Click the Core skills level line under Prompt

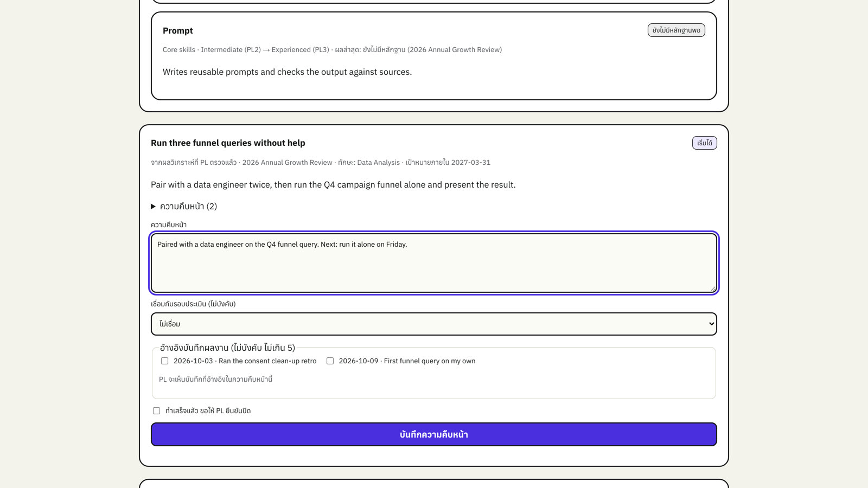tap(332, 50)
